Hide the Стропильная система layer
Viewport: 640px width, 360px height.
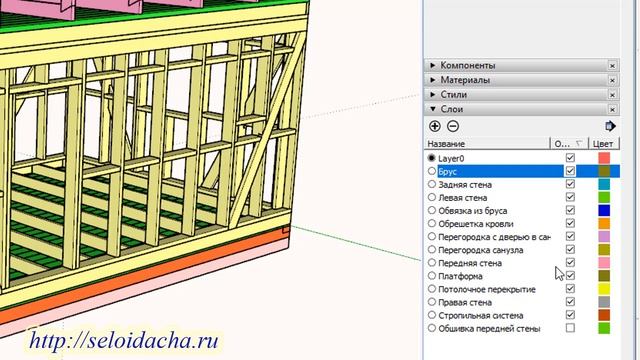click(x=570, y=315)
